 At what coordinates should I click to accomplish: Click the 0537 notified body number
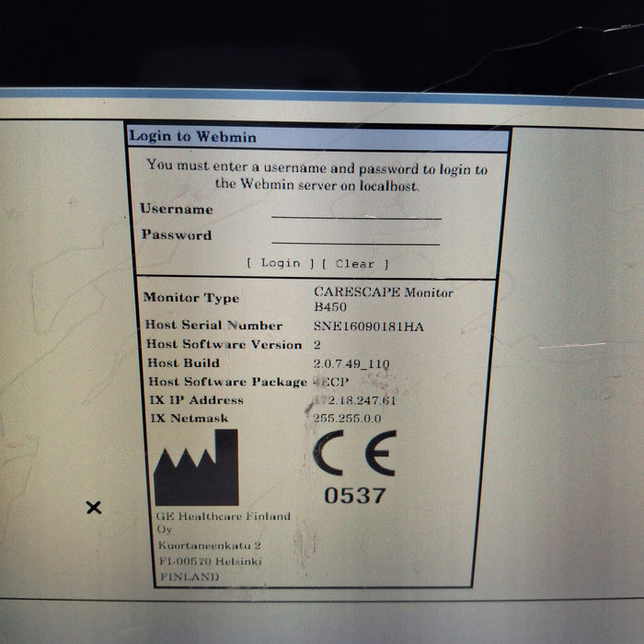pyautogui.click(x=354, y=496)
